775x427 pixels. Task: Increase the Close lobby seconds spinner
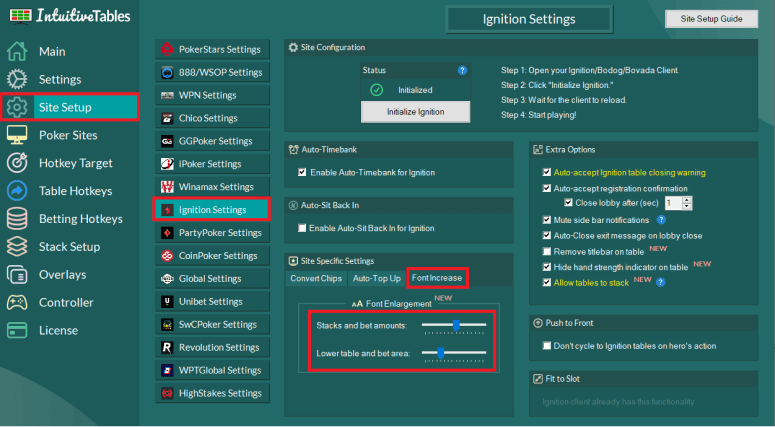pos(687,200)
